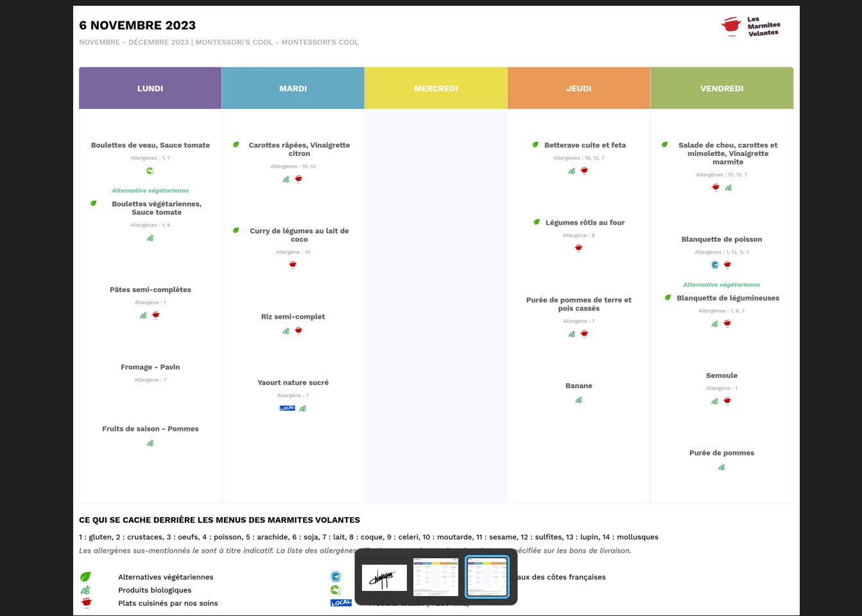Click the green VENDREDI column header
The height and width of the screenshot is (616, 862).
[x=721, y=89]
